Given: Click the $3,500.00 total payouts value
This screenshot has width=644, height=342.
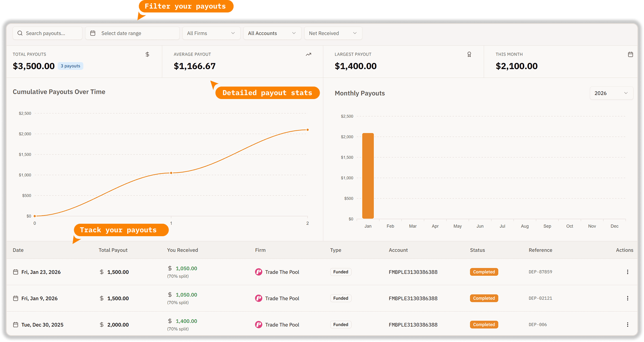Looking at the screenshot, I should (34, 66).
